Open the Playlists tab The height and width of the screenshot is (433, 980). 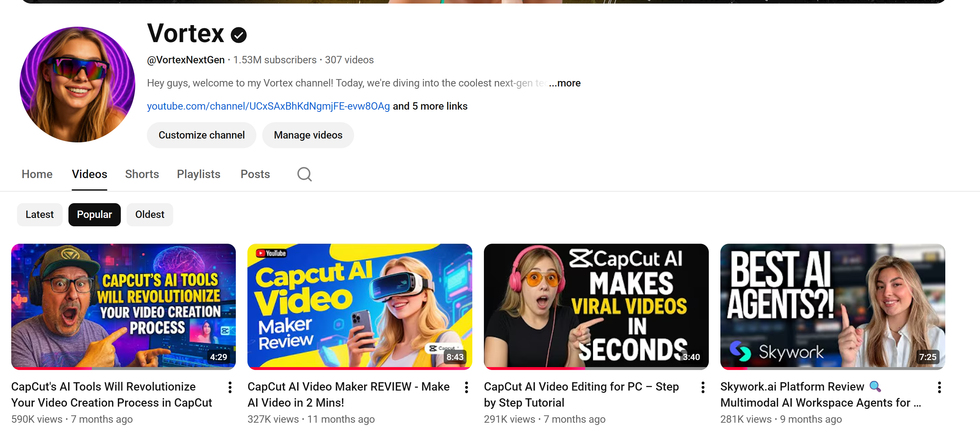click(x=199, y=174)
